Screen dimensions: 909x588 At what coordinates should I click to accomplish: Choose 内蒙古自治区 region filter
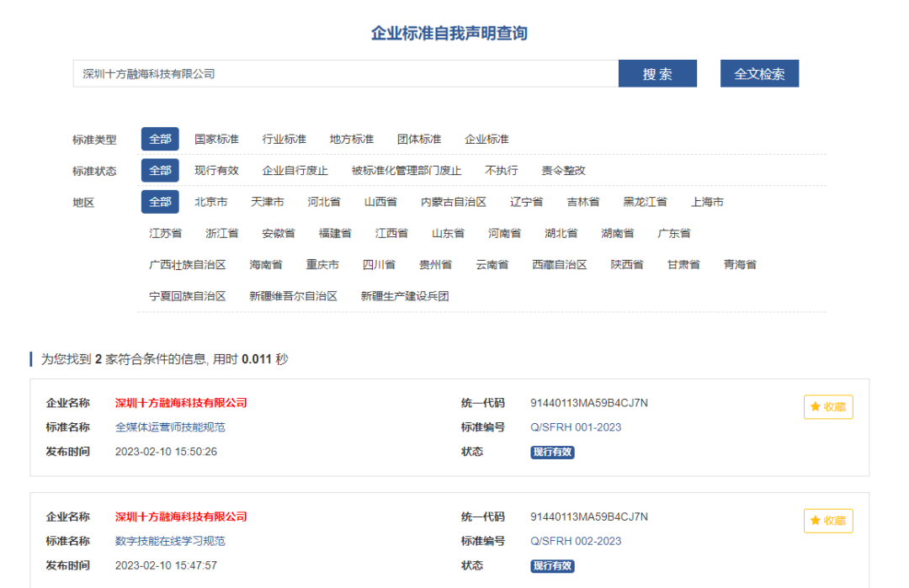[454, 202]
